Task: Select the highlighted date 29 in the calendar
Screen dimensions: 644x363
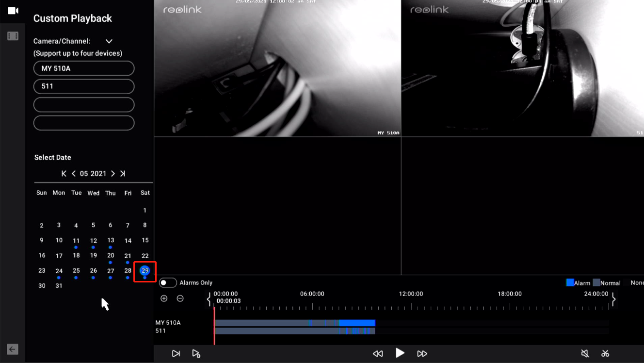Action: (145, 270)
